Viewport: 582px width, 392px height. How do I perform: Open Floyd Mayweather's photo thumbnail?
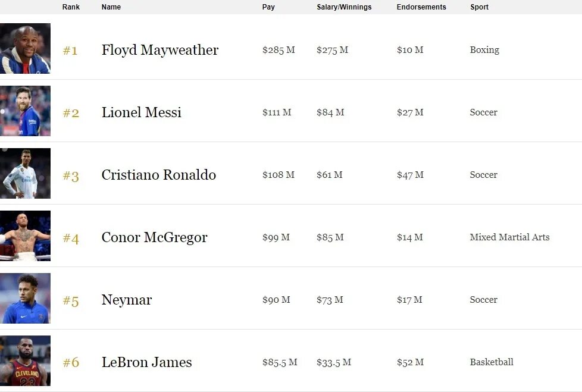25,49
